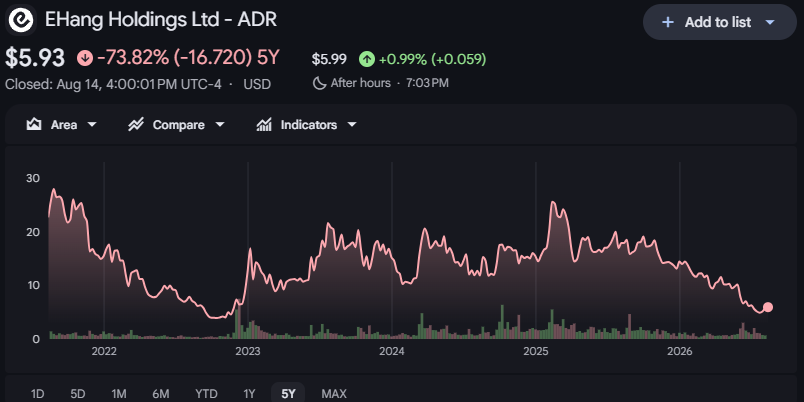The image size is (804, 402).
Task: Click the plus icon in Add to list
Action: tap(668, 22)
